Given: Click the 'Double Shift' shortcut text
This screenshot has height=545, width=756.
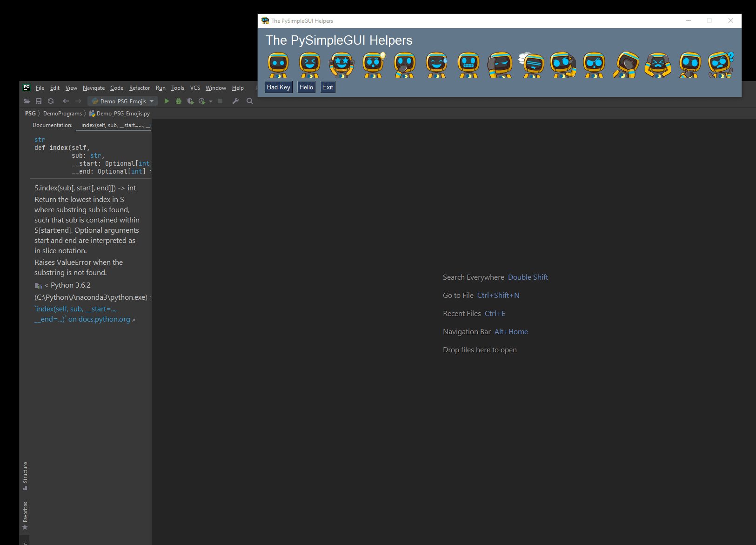Looking at the screenshot, I should 528,277.
